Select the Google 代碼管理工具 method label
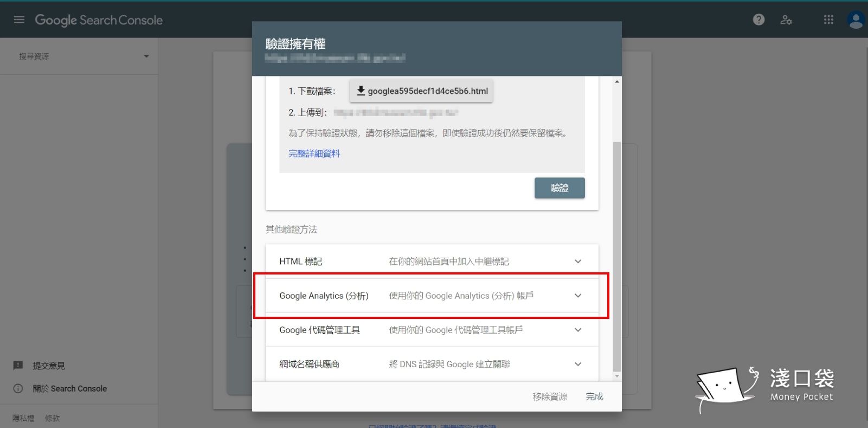The width and height of the screenshot is (868, 428). (319, 330)
